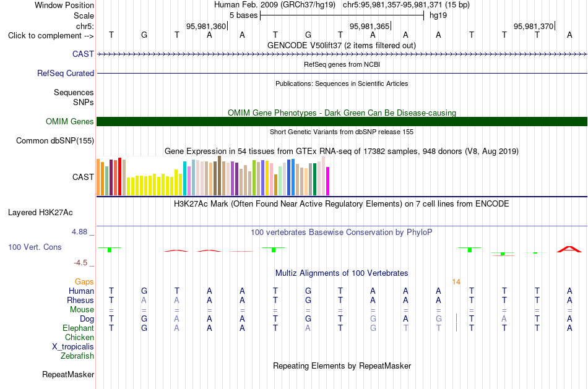Viewport: 588px width, 389px height.
Task: Click 'RefSeq genes from NCBI' title
Action: (x=342, y=64)
